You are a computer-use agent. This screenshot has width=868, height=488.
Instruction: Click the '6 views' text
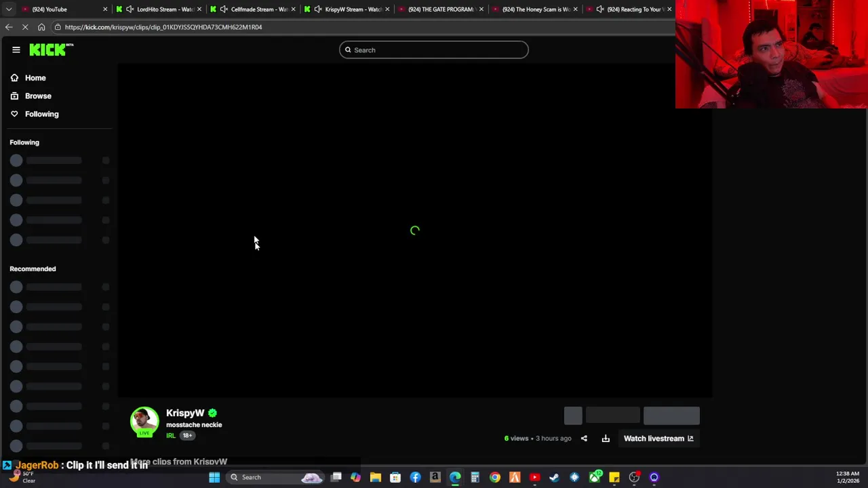pos(516,439)
